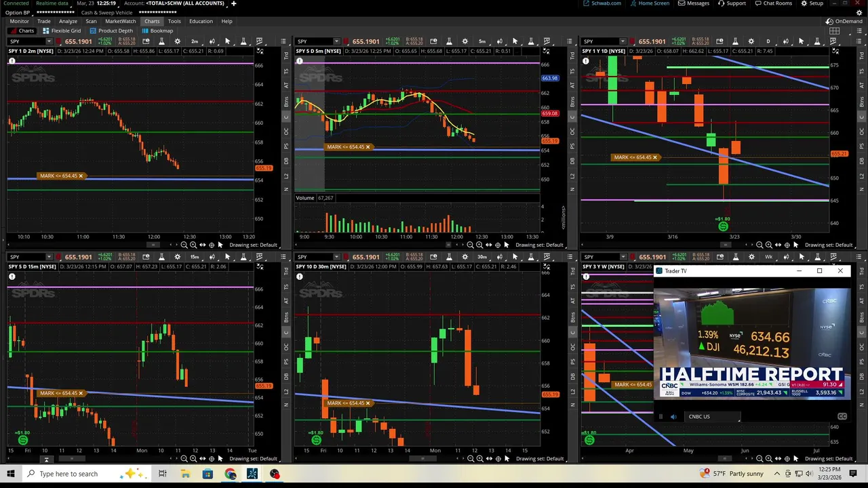
Task: Open the Product Depth subtab
Action: click(111, 30)
